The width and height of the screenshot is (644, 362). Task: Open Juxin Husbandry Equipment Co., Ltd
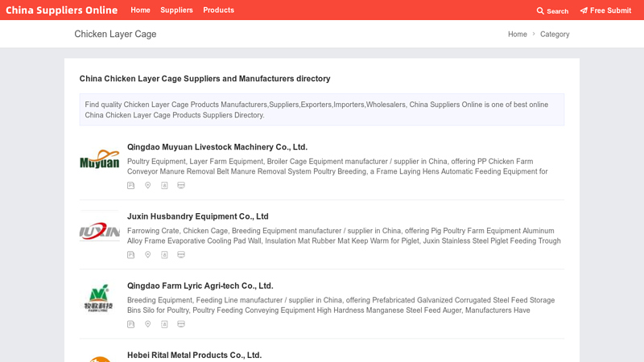click(197, 216)
